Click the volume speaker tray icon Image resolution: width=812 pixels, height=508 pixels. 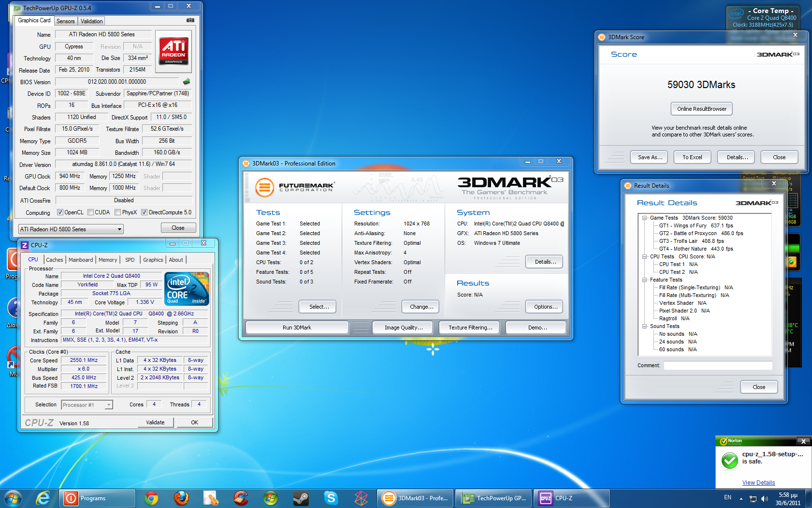coord(764,498)
